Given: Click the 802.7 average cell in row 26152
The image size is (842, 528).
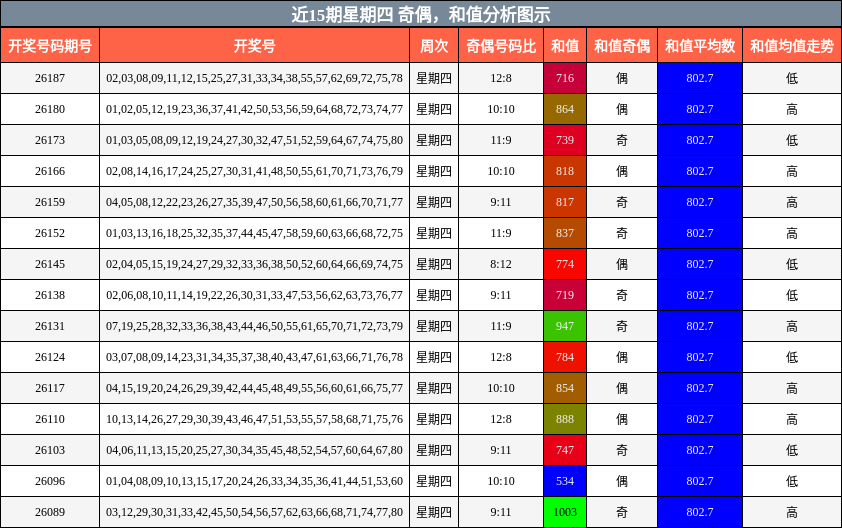Looking at the screenshot, I should [x=700, y=233].
